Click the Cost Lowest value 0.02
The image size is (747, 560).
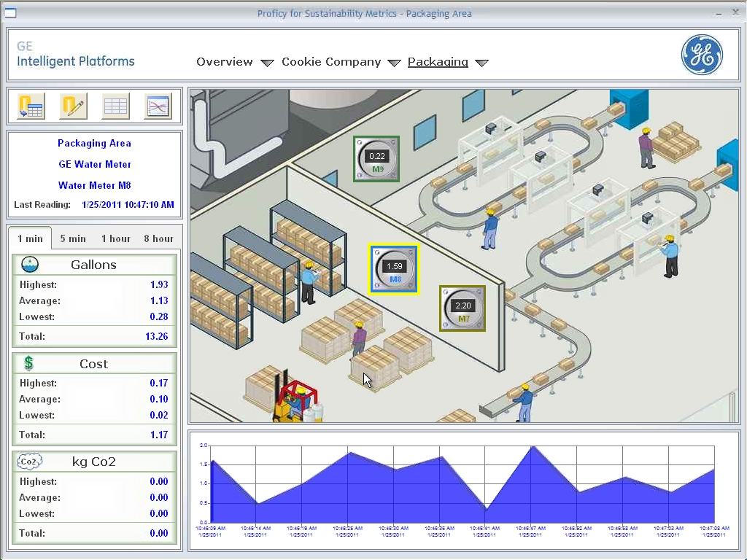159,415
